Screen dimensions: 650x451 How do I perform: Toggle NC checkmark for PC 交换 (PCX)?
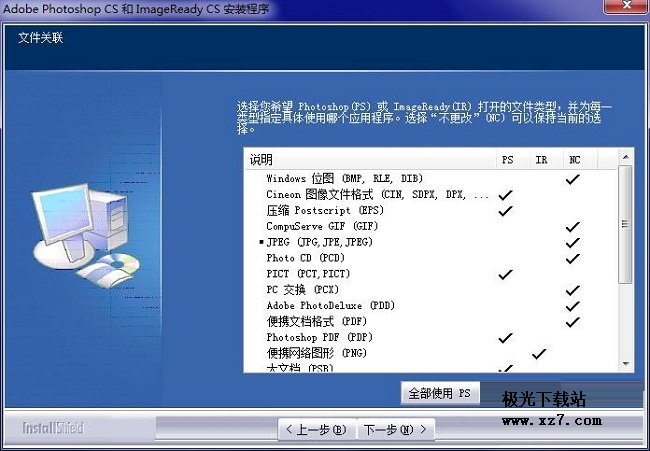(x=572, y=290)
